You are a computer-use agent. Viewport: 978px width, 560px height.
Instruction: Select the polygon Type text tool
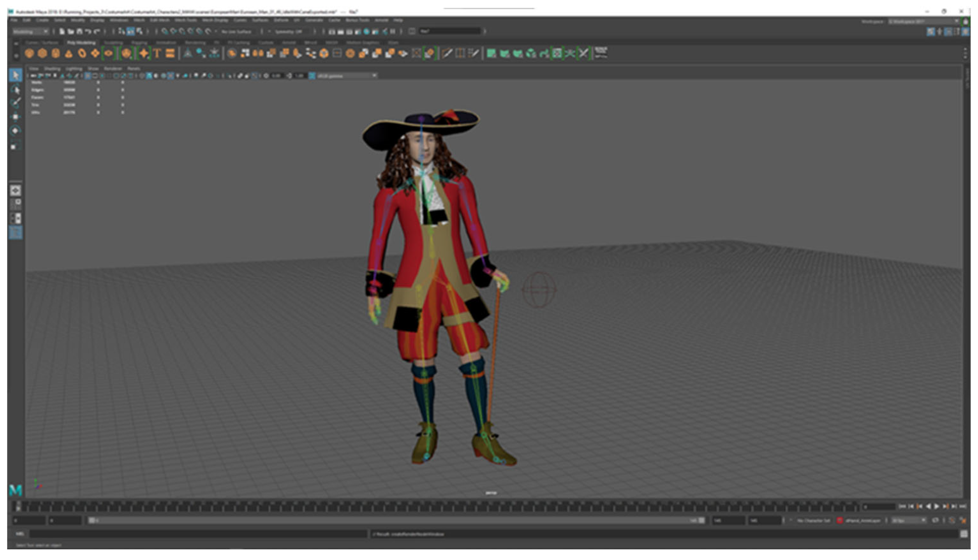coord(157,54)
